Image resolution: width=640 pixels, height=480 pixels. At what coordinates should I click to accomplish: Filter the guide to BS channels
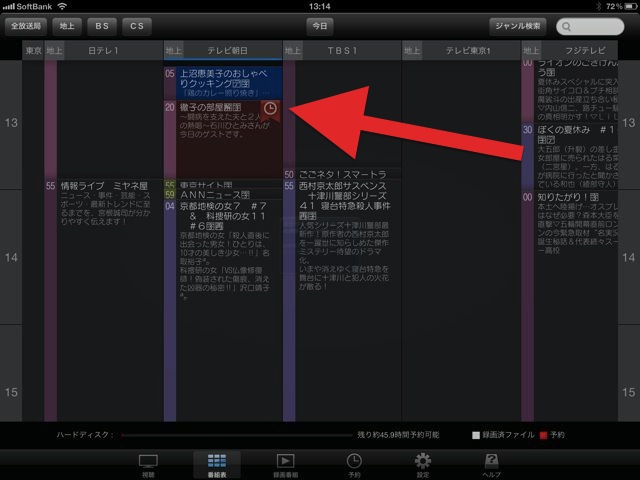pyautogui.click(x=102, y=26)
